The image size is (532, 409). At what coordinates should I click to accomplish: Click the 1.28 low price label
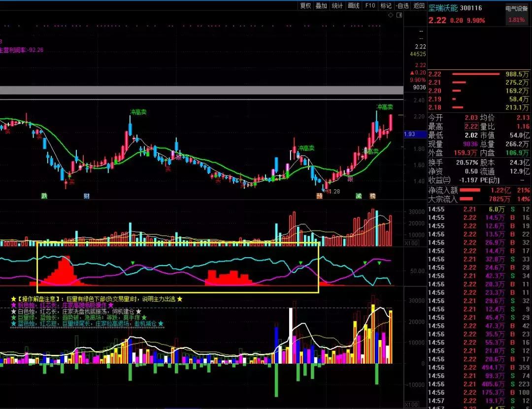click(334, 191)
